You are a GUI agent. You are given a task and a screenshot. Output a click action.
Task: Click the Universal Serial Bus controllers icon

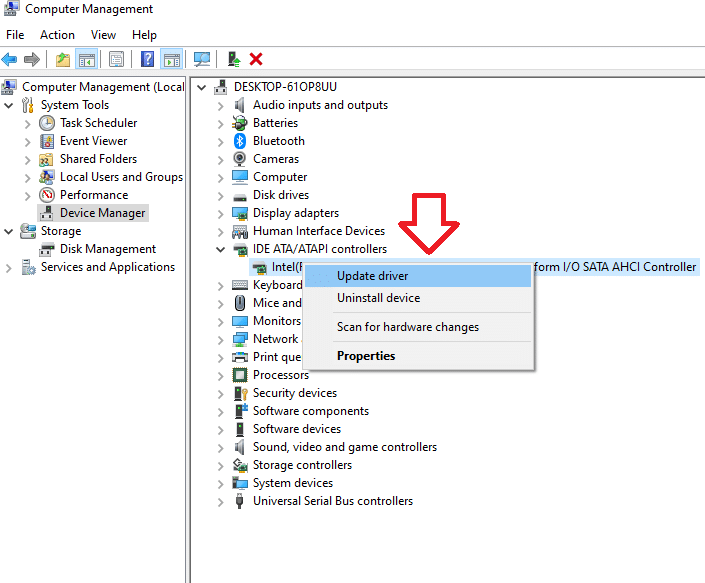tap(240, 501)
